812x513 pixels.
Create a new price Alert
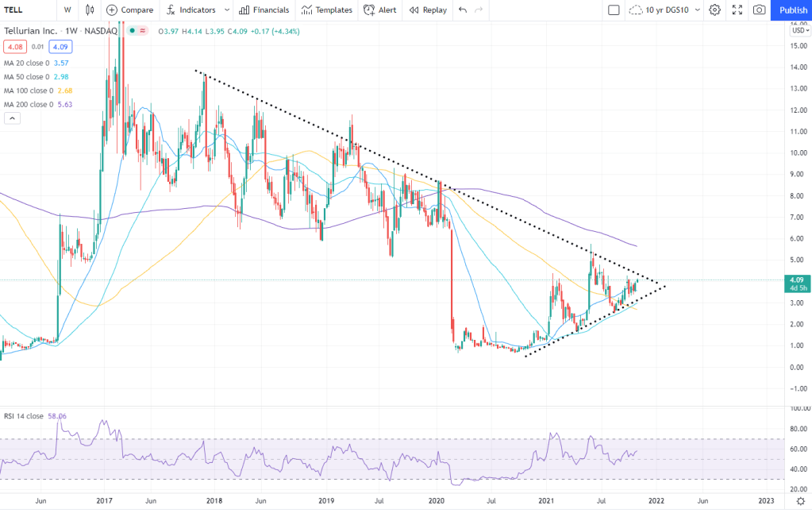[x=379, y=10]
